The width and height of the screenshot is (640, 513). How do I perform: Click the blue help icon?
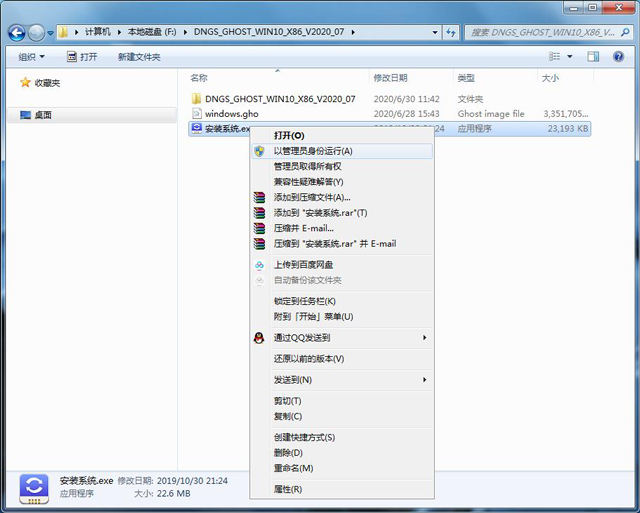click(x=618, y=56)
